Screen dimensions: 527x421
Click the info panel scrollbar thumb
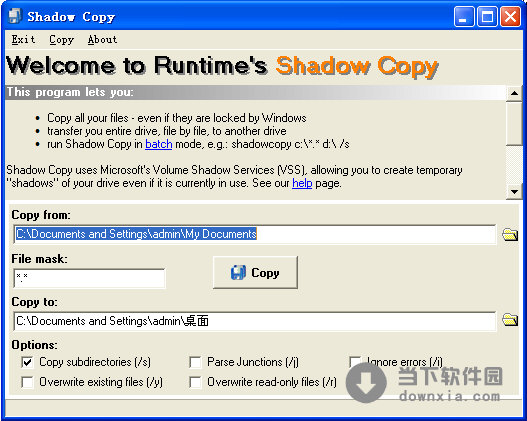coord(514,123)
